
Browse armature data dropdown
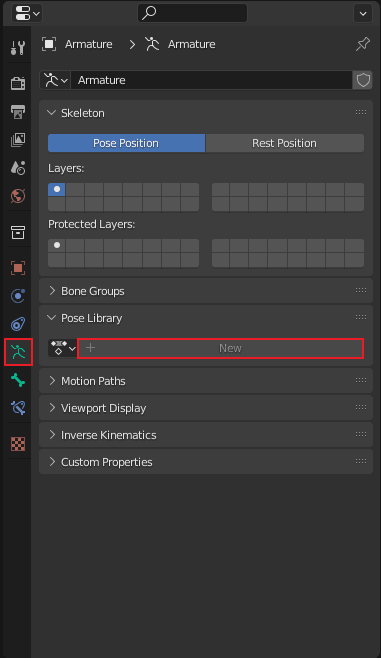56,80
